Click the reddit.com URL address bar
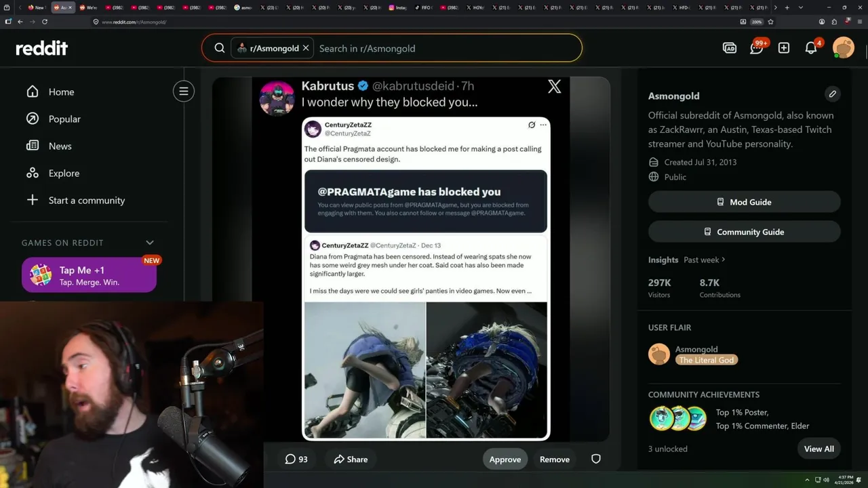The width and height of the screenshot is (868, 488). click(414, 22)
